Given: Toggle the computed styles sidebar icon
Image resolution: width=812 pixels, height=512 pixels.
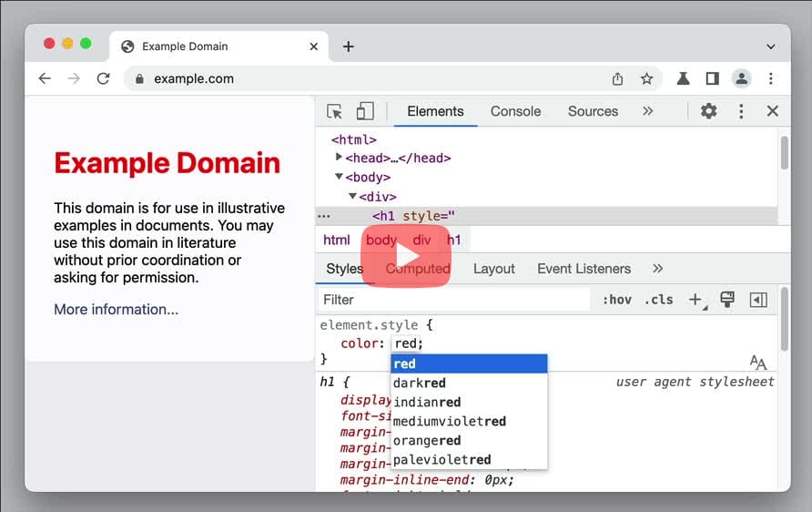Looking at the screenshot, I should coord(758,300).
